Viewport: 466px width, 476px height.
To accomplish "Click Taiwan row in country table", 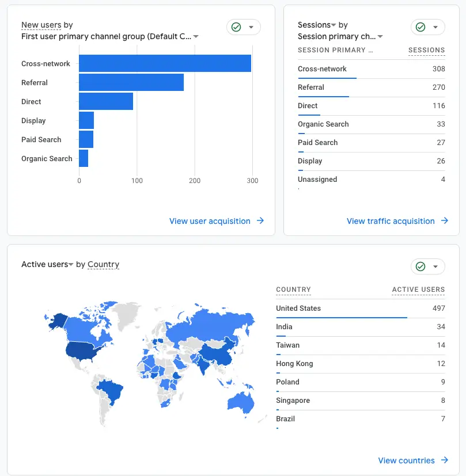I will tap(361, 346).
